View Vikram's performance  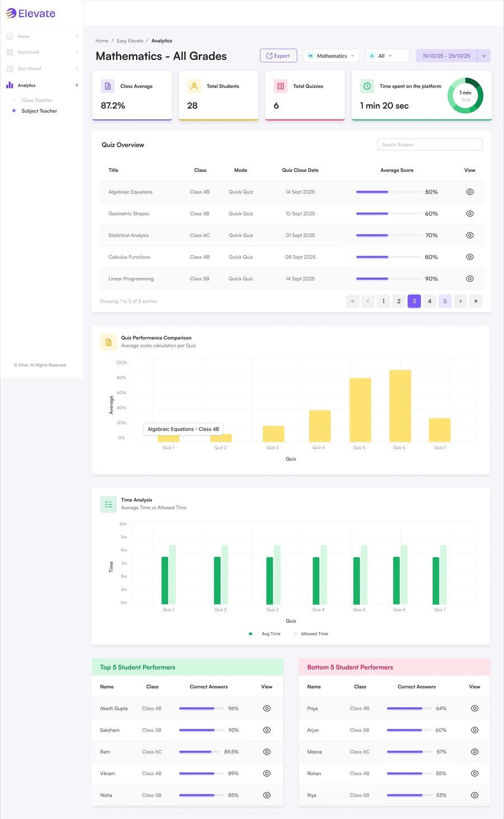click(267, 774)
